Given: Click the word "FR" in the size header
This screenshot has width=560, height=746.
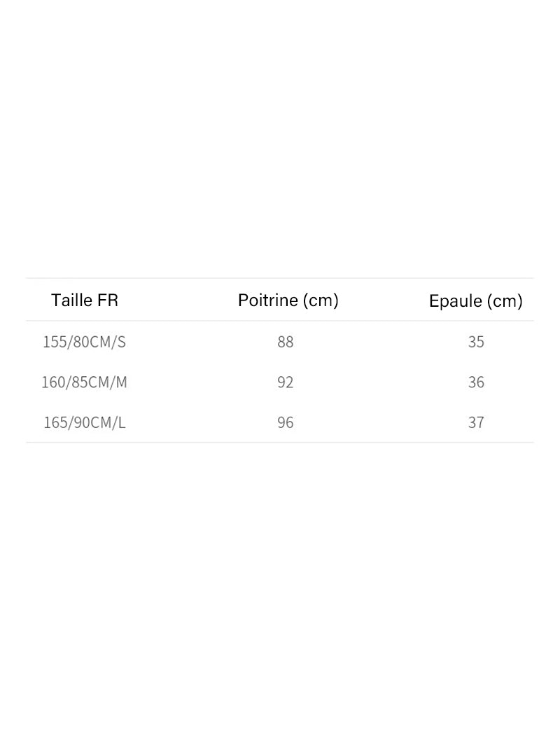Looking at the screenshot, I should pos(108,301).
